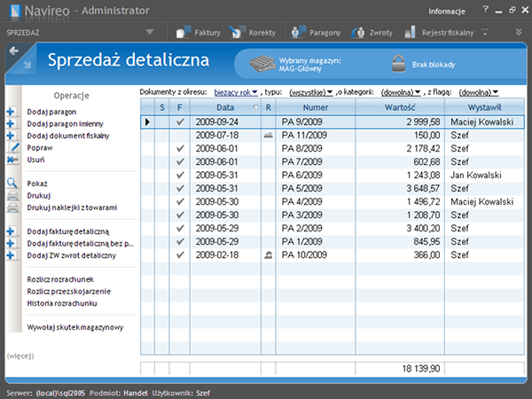Screen dimensions: 532x399
Task: Toggle fiscal checkmark for PA 9/2009 row
Action: pyautogui.click(x=179, y=121)
